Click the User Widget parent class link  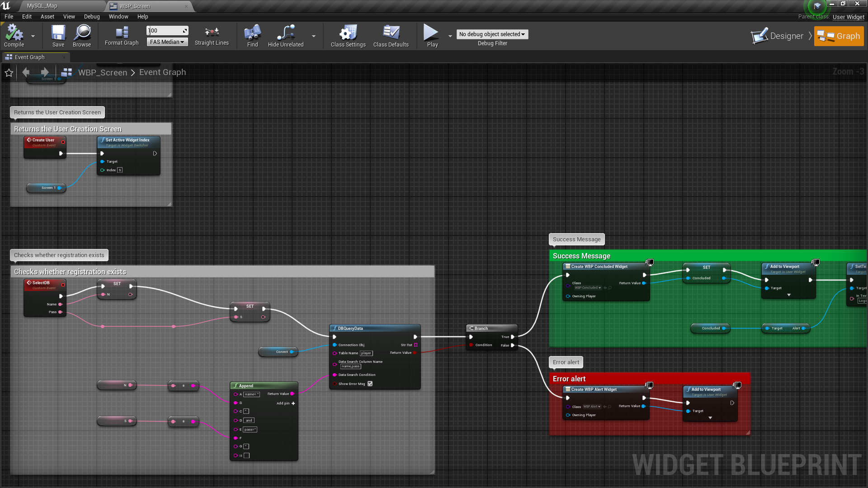point(848,17)
